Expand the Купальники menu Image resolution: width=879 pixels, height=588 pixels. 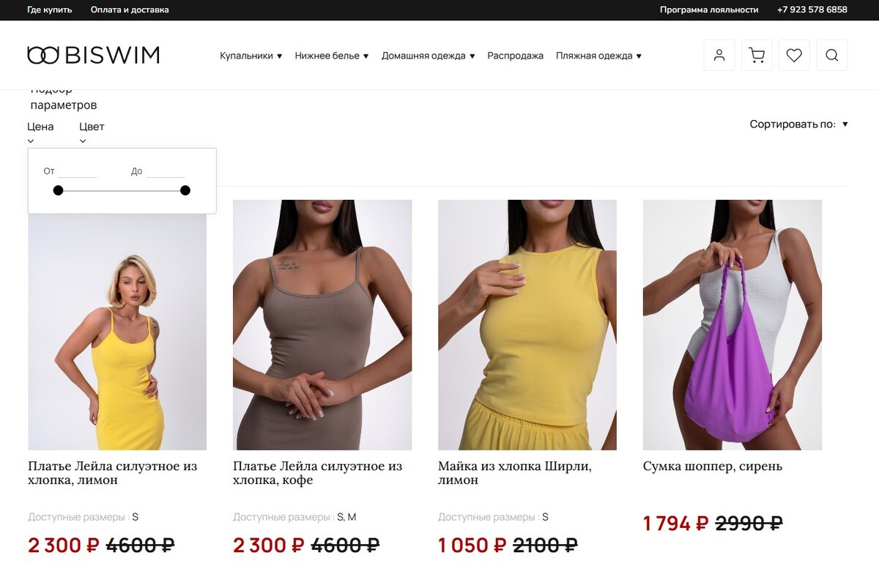(251, 56)
